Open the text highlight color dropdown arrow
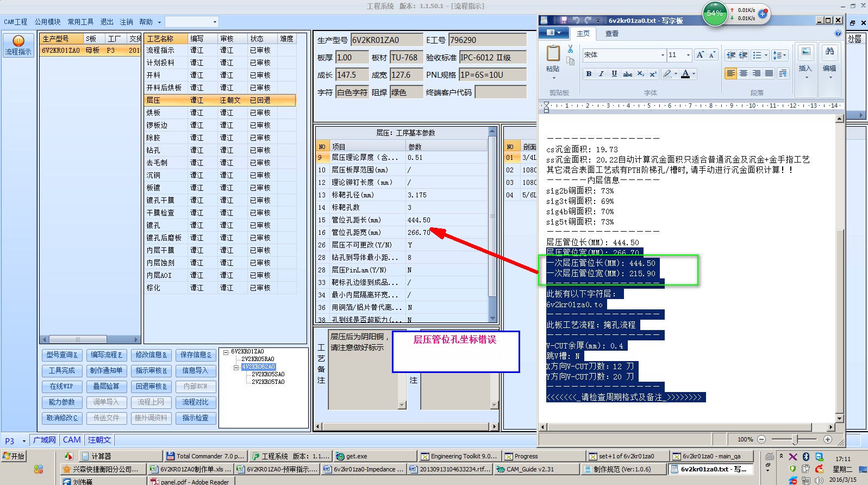 click(676, 74)
